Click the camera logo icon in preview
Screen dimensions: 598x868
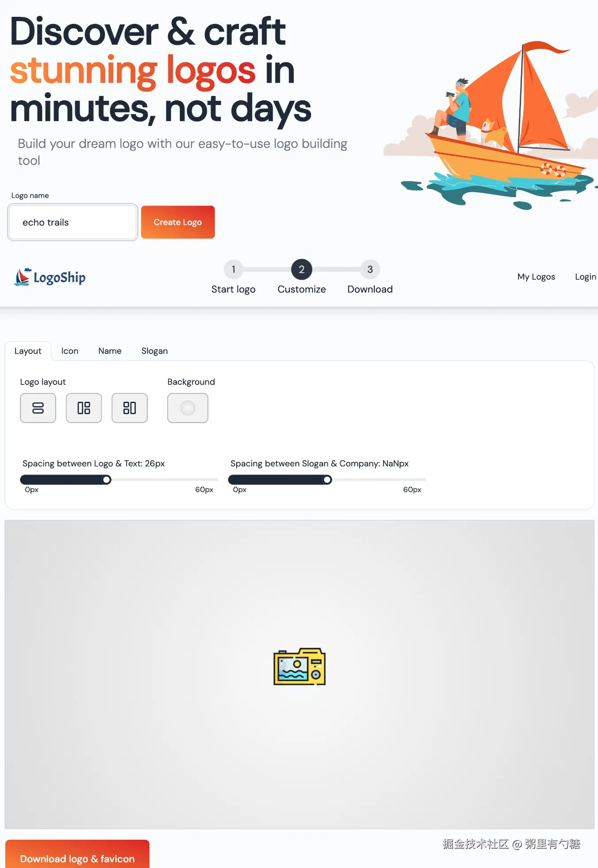[299, 666]
